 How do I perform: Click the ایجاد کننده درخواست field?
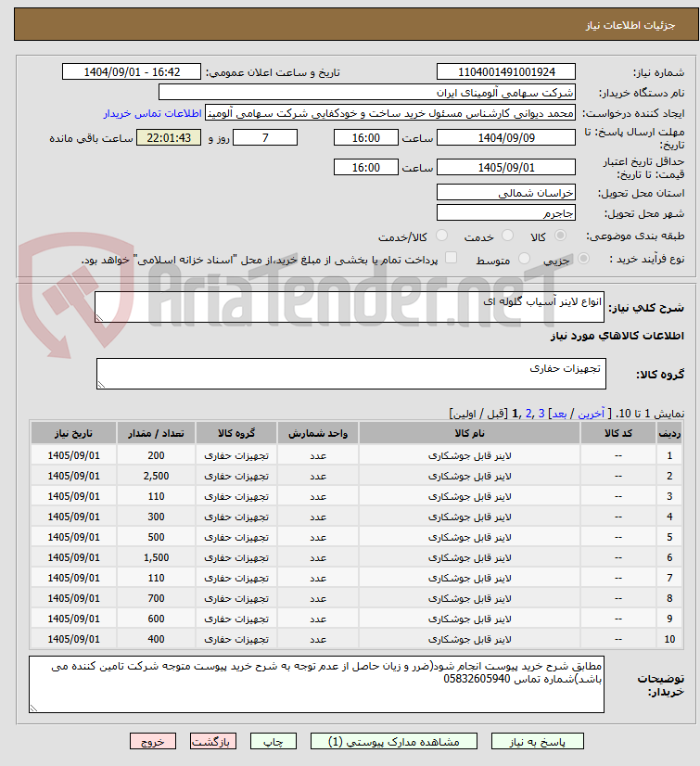pos(389,113)
